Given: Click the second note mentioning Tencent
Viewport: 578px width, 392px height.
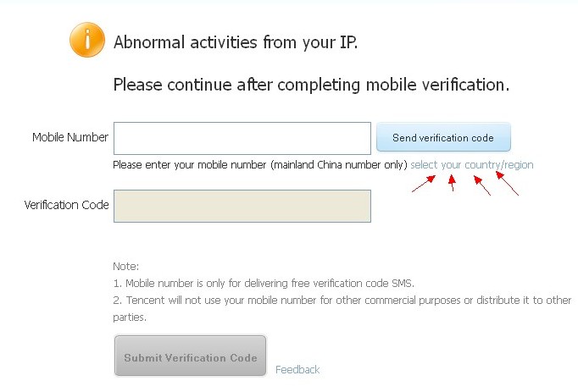Looking at the screenshot, I should 342,300.
